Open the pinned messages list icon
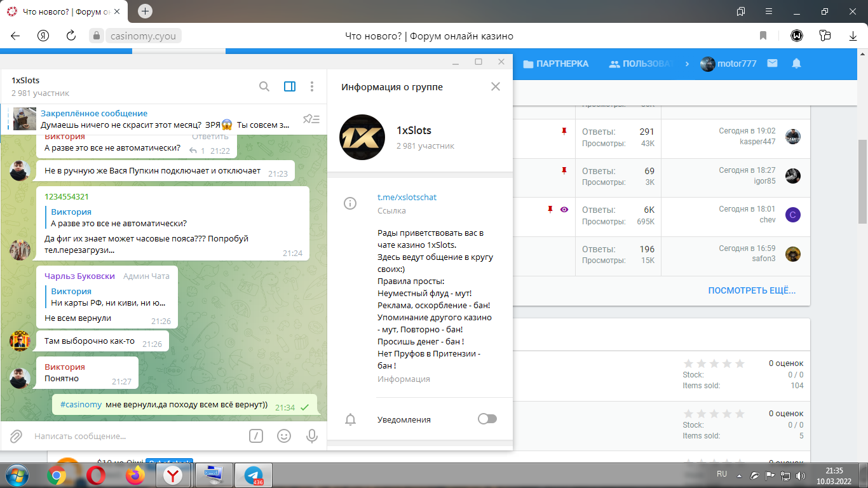868x488 pixels. 311,119
